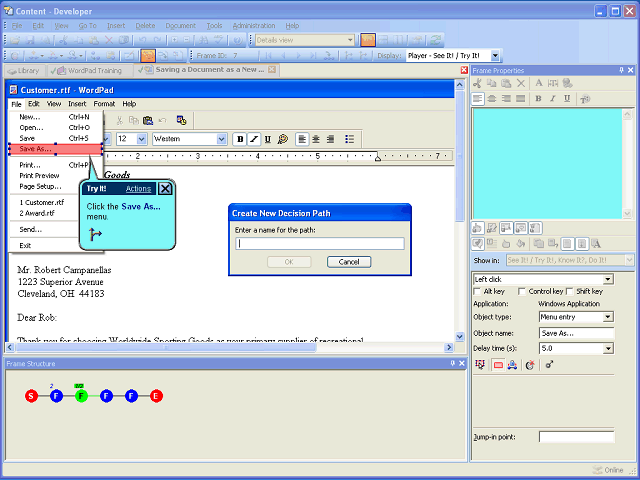Switch to the WordPad Training tab
Screen dimensions: 640x480
pyautogui.click(x=90, y=71)
